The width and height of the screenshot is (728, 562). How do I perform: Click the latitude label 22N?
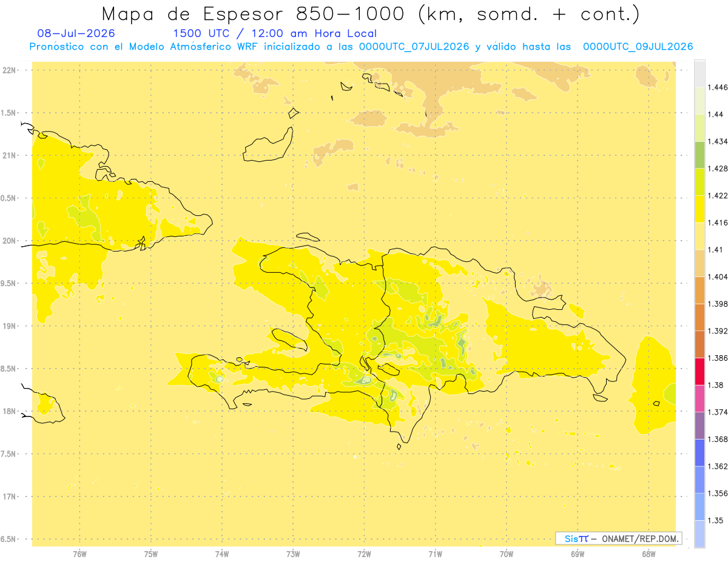[10, 70]
